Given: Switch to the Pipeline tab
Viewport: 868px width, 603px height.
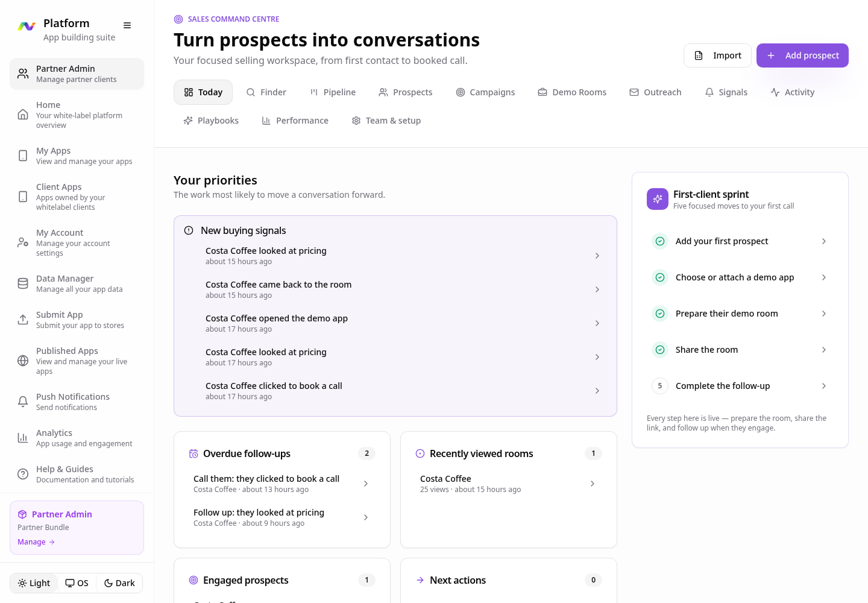Looking at the screenshot, I should [333, 92].
